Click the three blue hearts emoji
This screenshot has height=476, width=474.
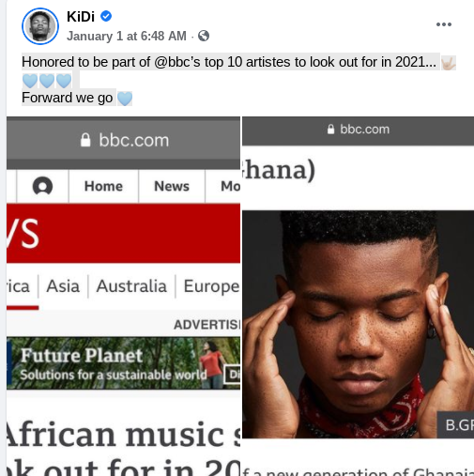[47, 81]
